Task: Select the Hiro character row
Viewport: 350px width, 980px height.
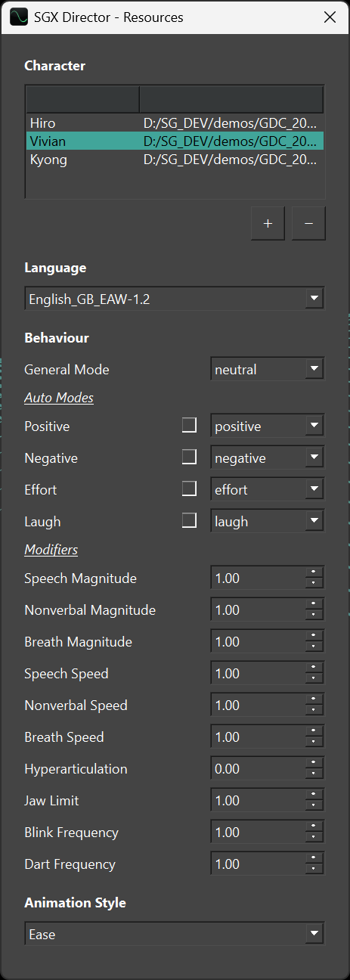Action: coord(175,123)
